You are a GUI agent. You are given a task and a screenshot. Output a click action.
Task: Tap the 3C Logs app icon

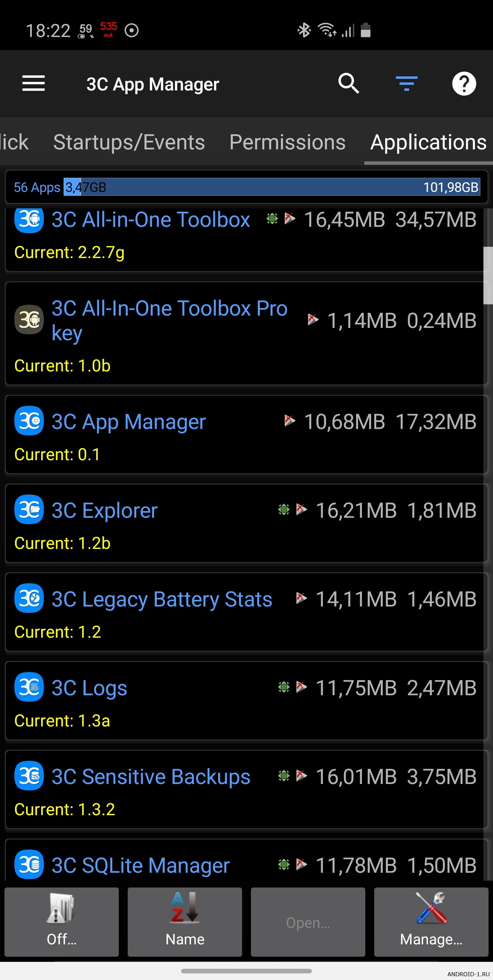(29, 687)
